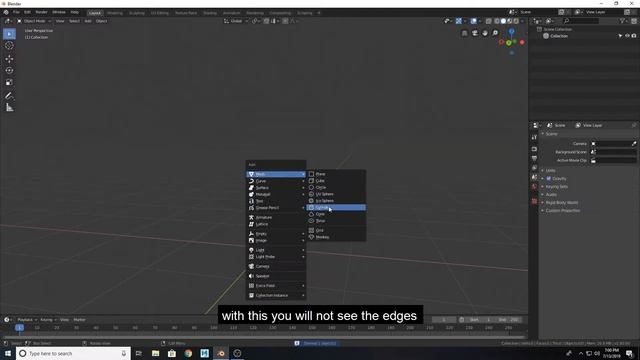The width and height of the screenshot is (640, 360).
Task: Toggle visibility eye for Collection in outliner
Action: click(x=627, y=36)
